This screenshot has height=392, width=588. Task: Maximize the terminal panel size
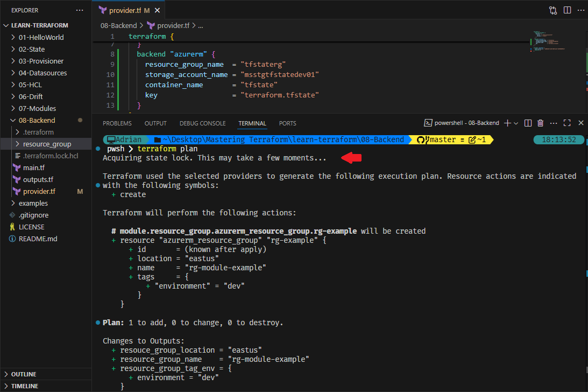[x=567, y=123]
